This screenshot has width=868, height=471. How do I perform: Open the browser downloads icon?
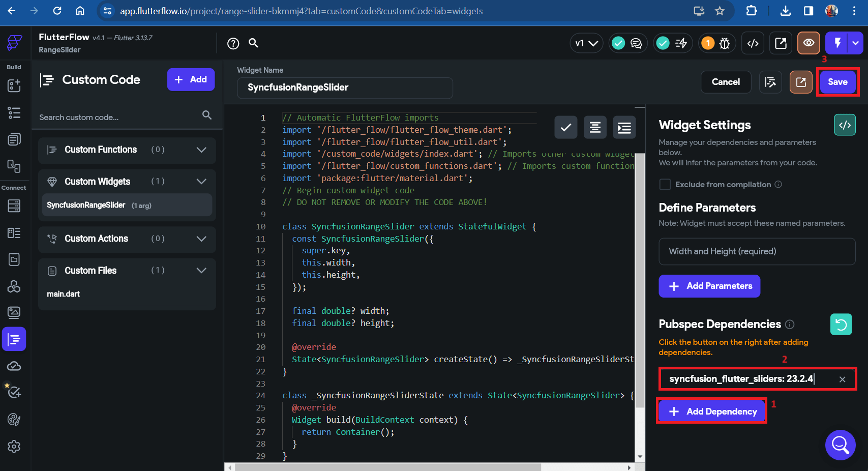coord(786,11)
